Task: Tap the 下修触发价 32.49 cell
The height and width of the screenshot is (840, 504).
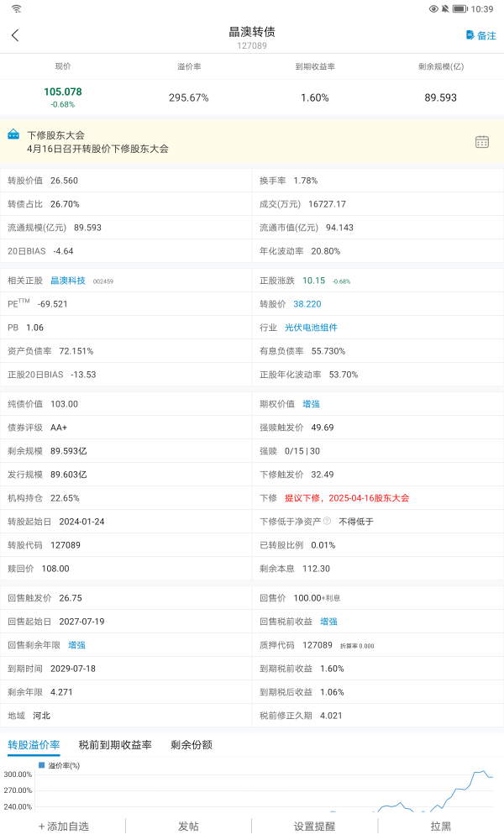Action: tap(378, 475)
